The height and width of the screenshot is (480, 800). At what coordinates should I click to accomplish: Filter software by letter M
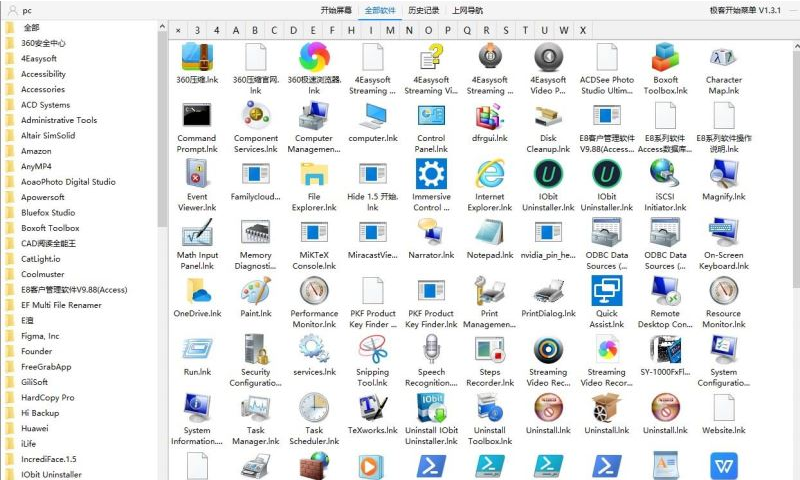(390, 29)
